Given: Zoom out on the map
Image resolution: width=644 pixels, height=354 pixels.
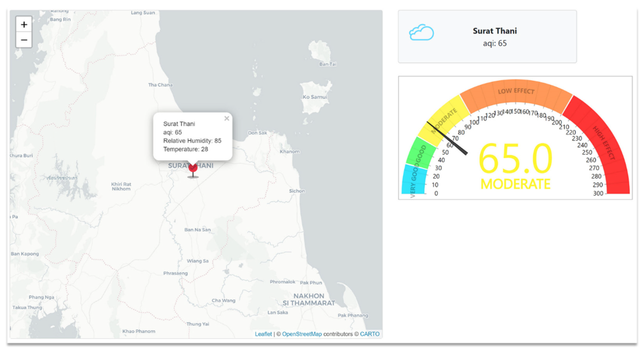Looking at the screenshot, I should pos(24,40).
